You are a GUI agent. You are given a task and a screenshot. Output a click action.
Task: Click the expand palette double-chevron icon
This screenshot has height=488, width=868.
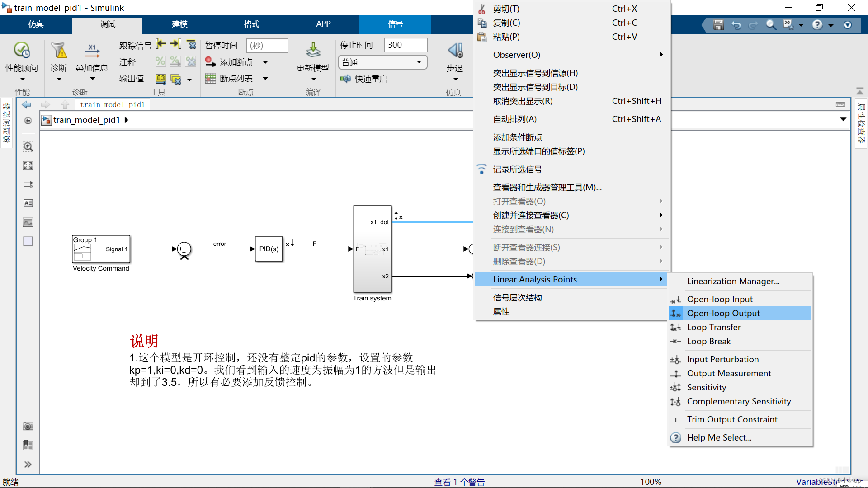coord(28,464)
